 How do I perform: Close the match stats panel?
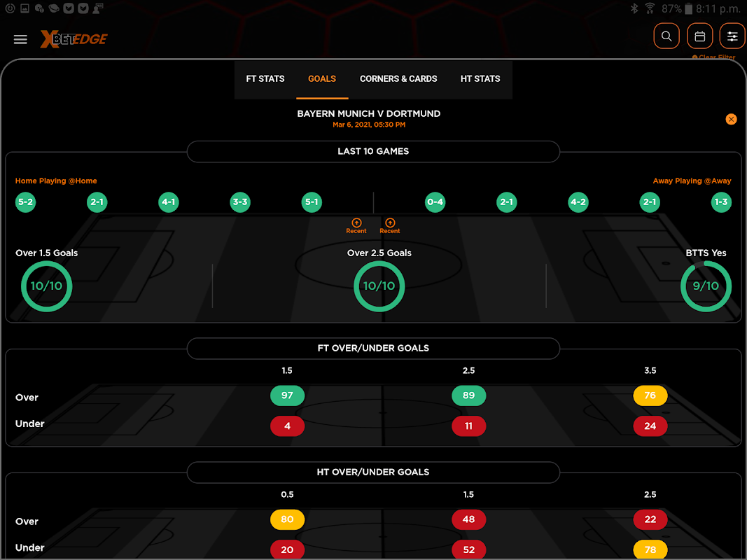[732, 119]
